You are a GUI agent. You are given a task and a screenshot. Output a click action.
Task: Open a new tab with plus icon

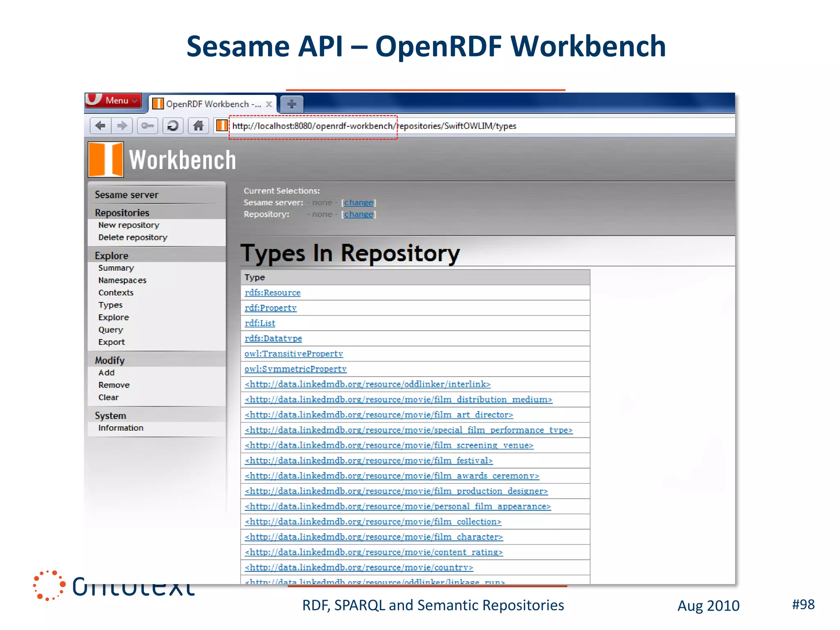292,104
